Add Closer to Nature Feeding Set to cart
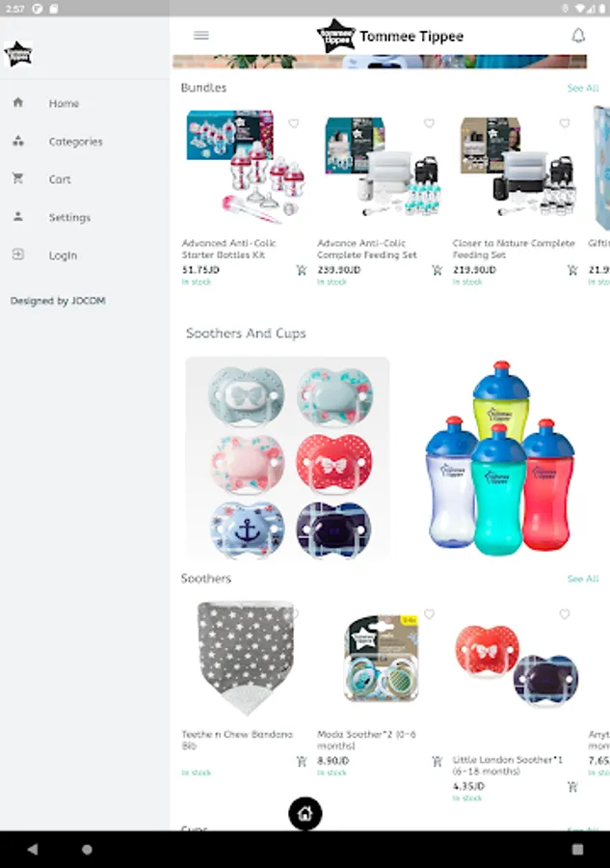 tap(572, 270)
